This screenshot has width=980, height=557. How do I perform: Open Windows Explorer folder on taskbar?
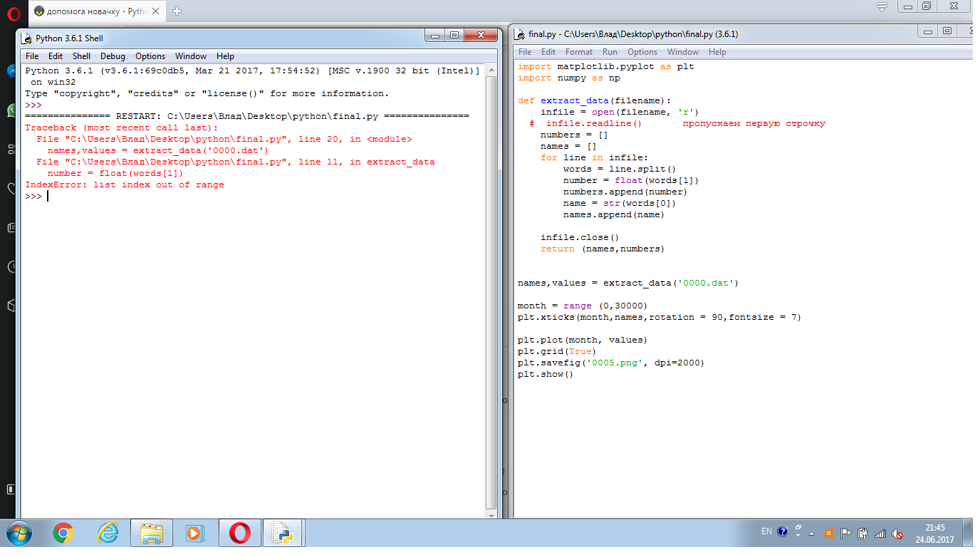pyautogui.click(x=152, y=533)
